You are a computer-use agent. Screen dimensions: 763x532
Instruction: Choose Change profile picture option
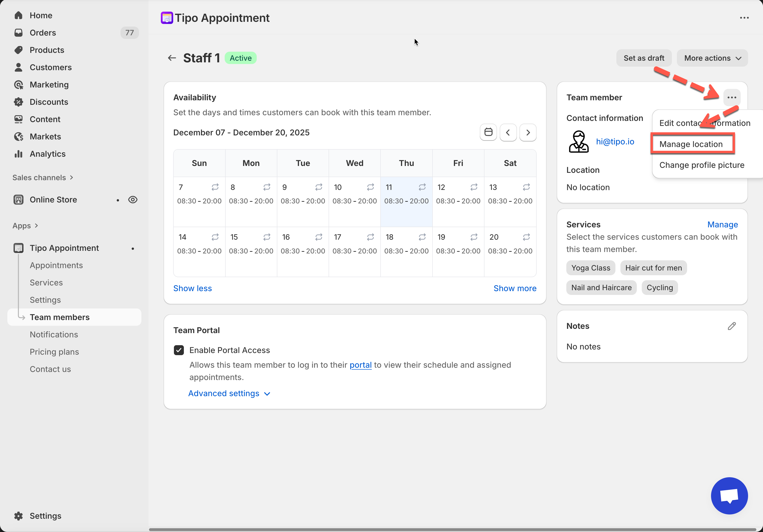(x=702, y=165)
